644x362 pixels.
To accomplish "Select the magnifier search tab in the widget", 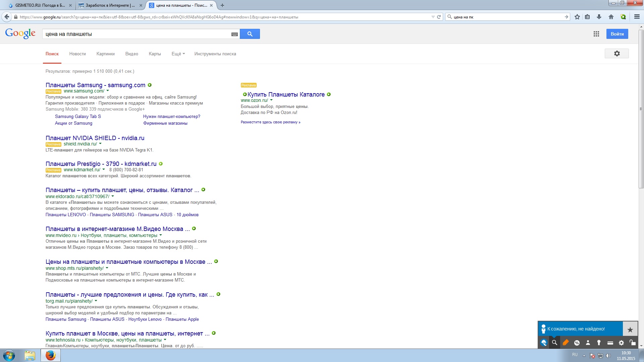I will coord(555,343).
